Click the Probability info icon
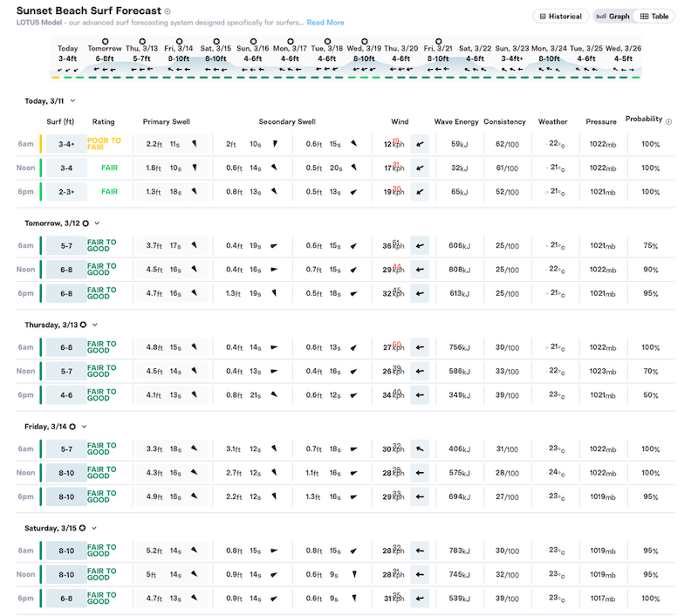 coord(668,121)
